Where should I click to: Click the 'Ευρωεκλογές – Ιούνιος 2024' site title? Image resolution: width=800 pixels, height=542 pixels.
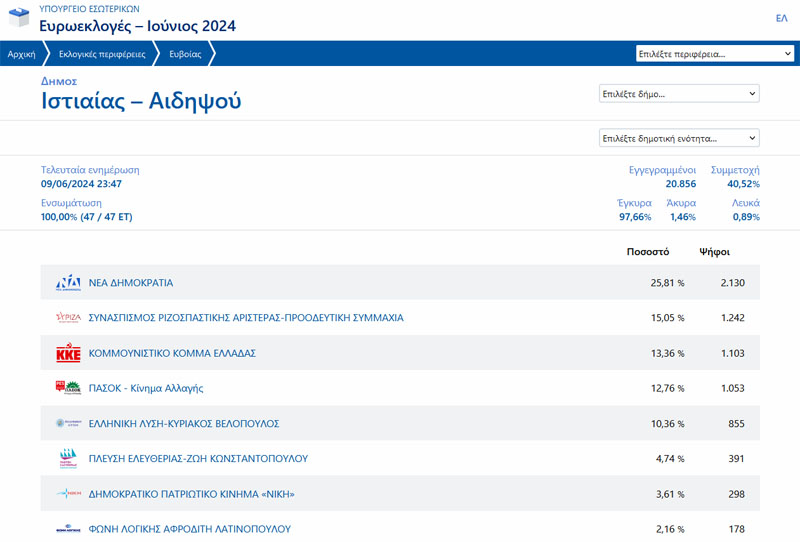pos(138,26)
